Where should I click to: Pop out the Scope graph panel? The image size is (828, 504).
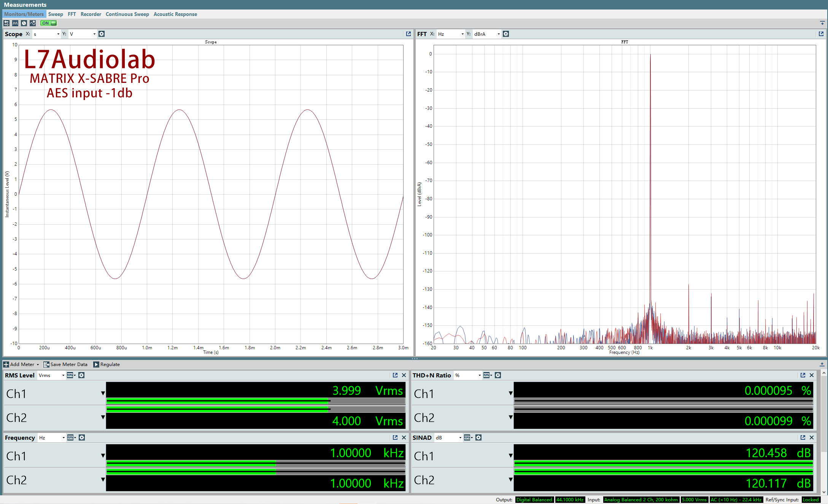click(x=408, y=34)
